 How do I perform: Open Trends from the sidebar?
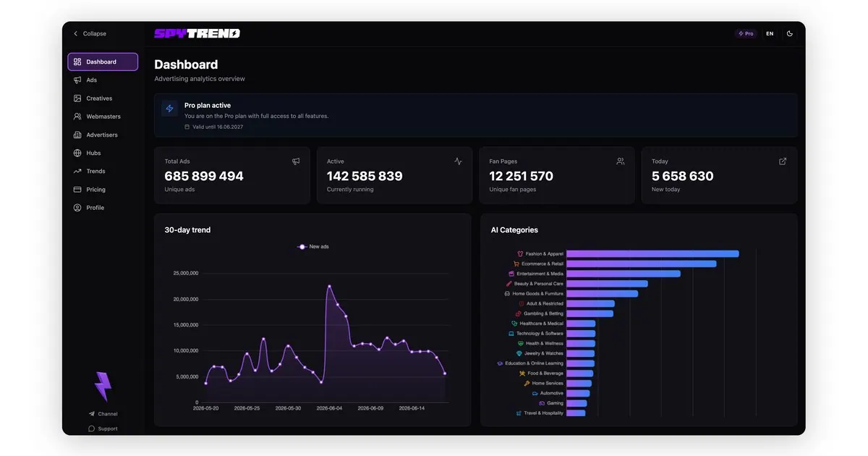(103, 171)
